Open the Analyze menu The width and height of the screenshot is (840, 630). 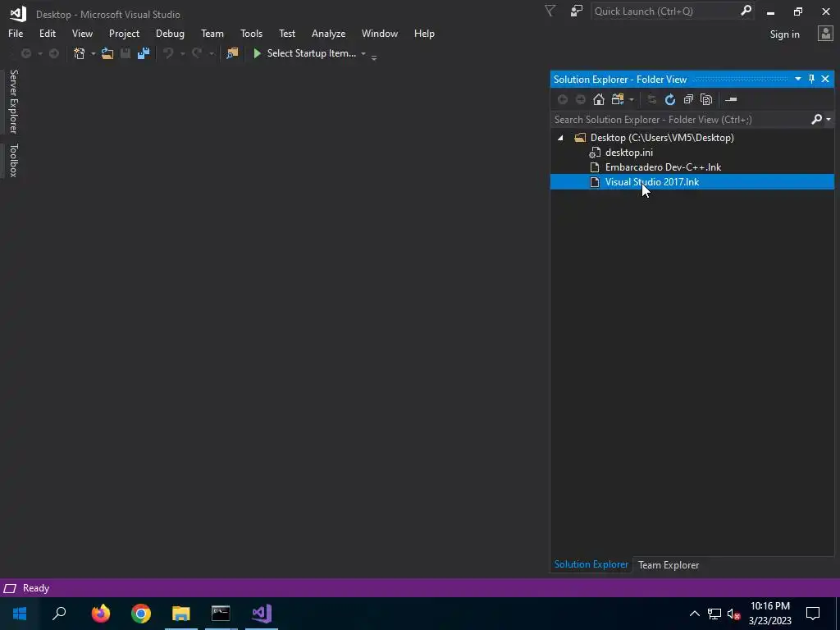328,33
